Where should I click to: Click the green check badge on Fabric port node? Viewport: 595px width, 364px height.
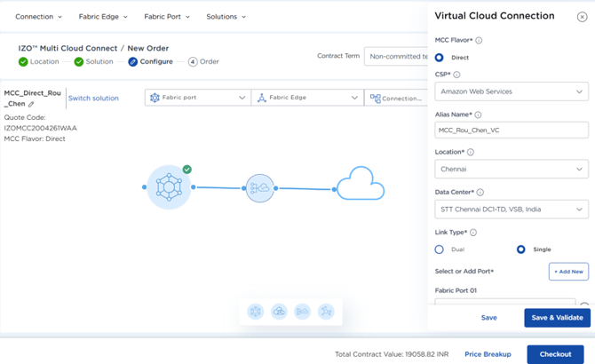187,169
